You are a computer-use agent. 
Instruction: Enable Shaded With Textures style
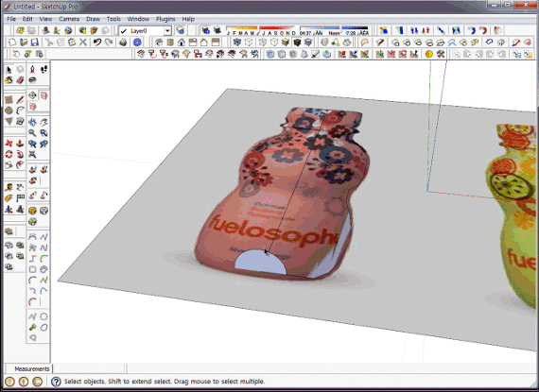coord(297,43)
